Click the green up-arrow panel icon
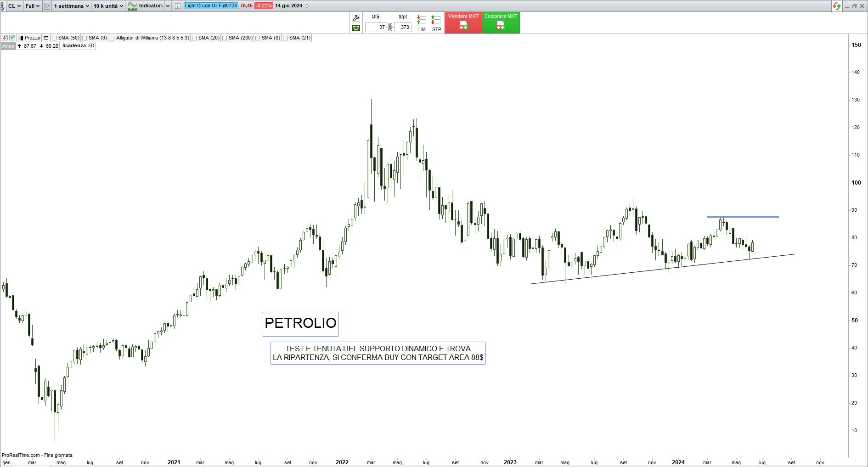Viewport: 868px width, 467px height. click(12, 38)
